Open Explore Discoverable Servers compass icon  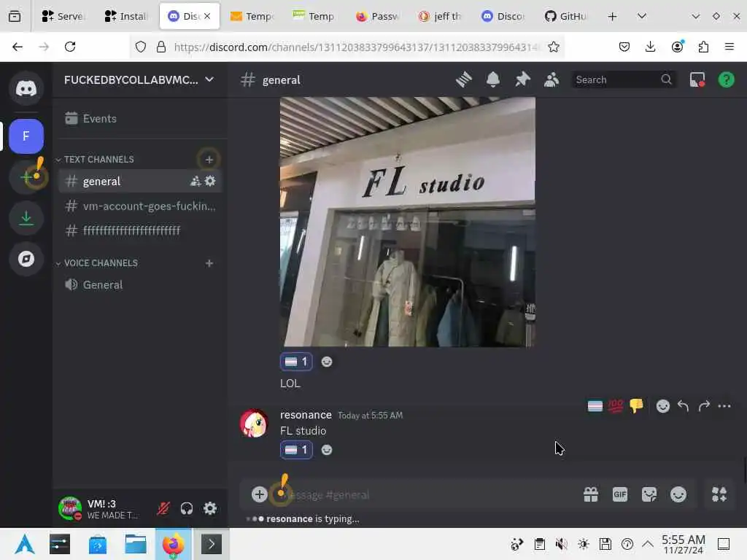pyautogui.click(x=26, y=259)
